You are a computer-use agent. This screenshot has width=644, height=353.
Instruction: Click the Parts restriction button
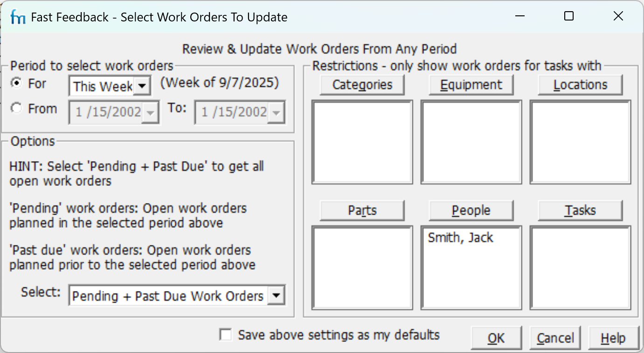coord(362,210)
